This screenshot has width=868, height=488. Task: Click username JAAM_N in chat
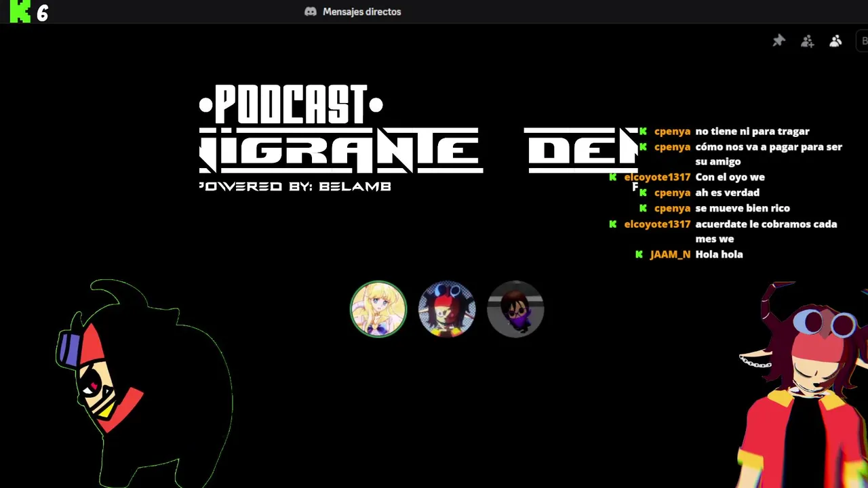[670, 254]
